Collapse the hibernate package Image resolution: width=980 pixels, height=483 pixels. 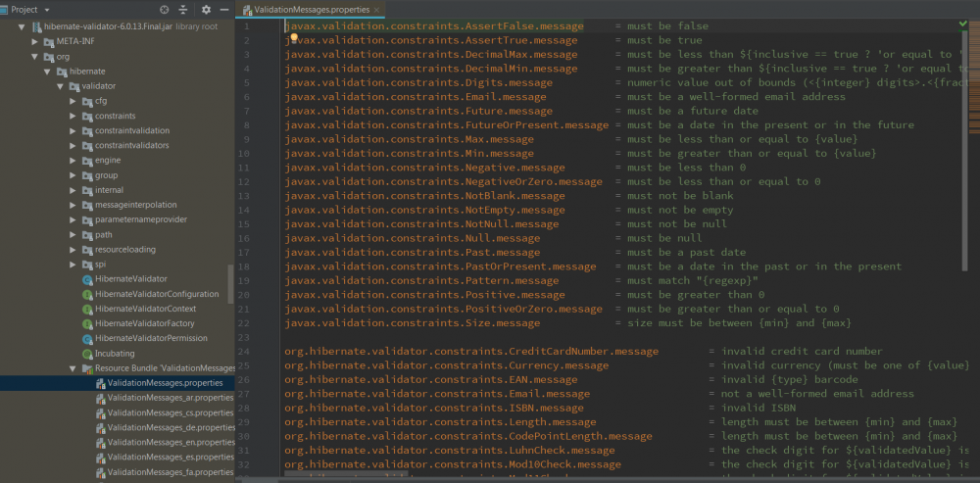pos(47,72)
